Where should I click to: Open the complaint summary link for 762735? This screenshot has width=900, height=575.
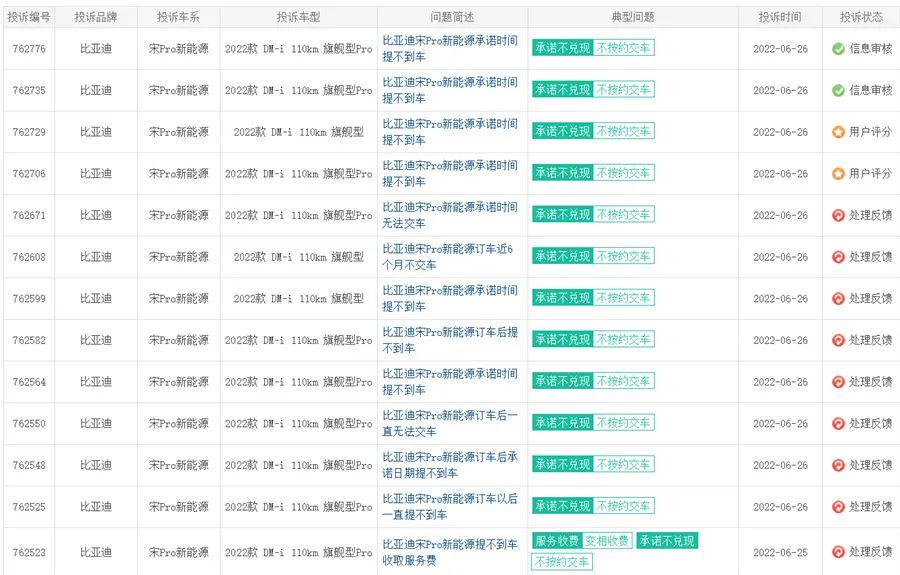[x=450, y=90]
